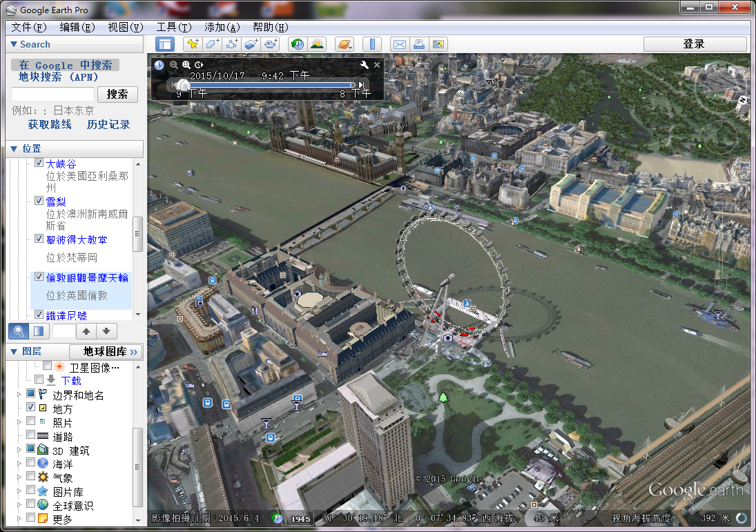The height and width of the screenshot is (532, 756).
Task: Open the 地球图库 button
Action: tap(106, 352)
